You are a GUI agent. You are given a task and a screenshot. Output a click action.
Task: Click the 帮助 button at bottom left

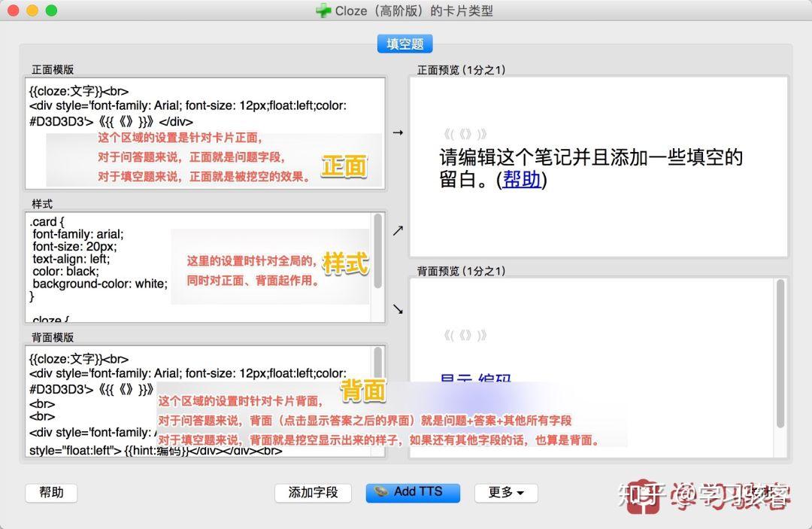pos(51,492)
